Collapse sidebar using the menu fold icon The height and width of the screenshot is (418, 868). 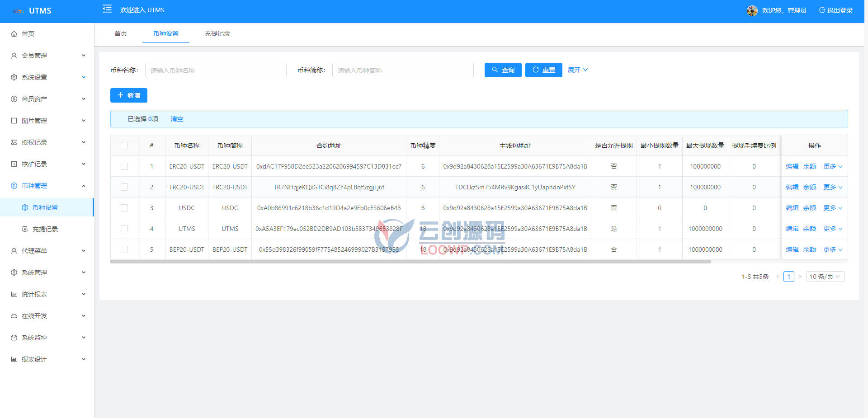click(107, 9)
